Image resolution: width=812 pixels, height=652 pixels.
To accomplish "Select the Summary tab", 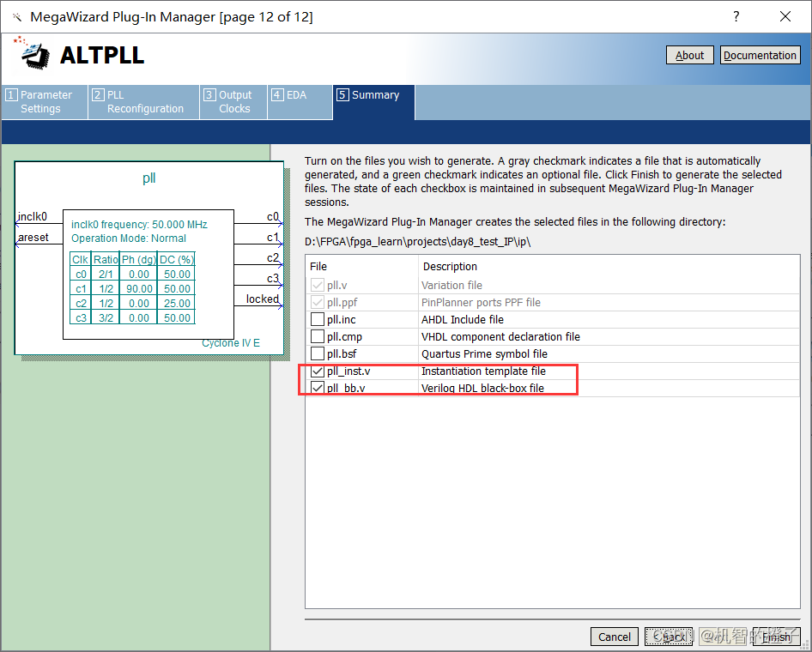I will pyautogui.click(x=374, y=102).
